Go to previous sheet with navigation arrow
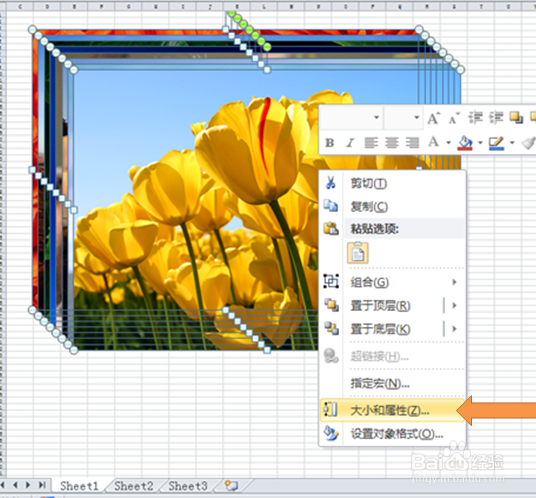Image resolution: width=536 pixels, height=498 pixels. pos(16,485)
